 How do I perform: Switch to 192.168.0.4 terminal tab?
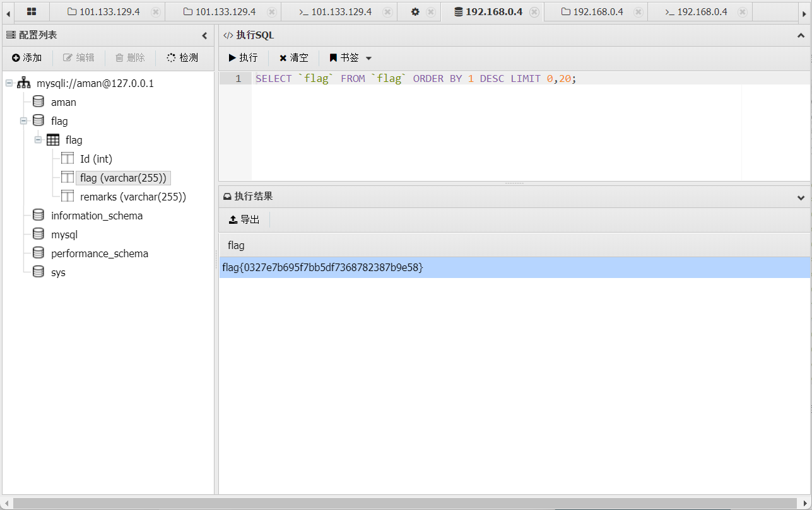pos(697,12)
